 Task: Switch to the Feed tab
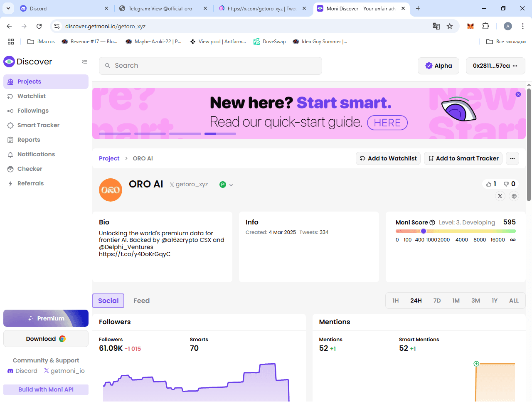click(141, 301)
